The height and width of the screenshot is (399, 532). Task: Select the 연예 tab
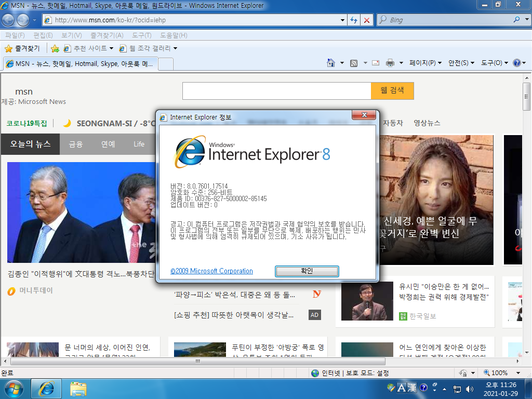click(108, 144)
